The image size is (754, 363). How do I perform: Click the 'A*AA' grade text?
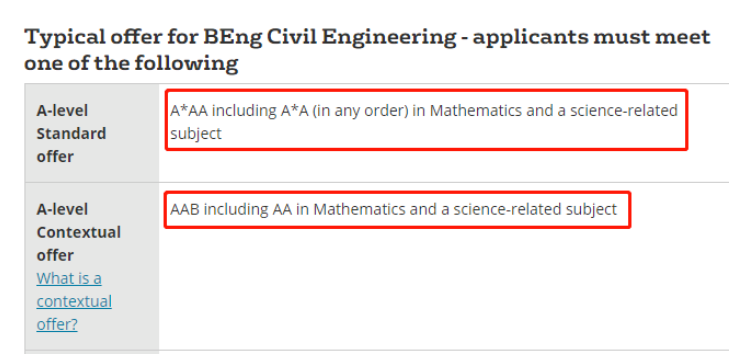point(189,111)
